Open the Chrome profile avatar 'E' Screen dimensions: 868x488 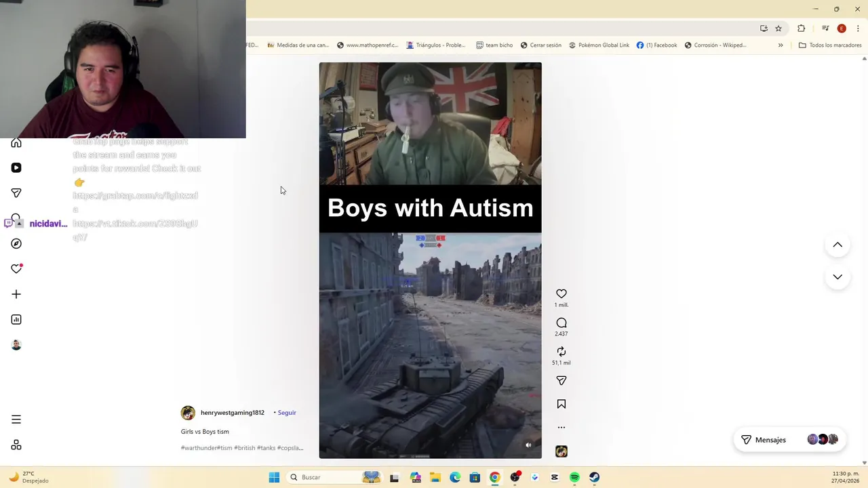click(842, 28)
